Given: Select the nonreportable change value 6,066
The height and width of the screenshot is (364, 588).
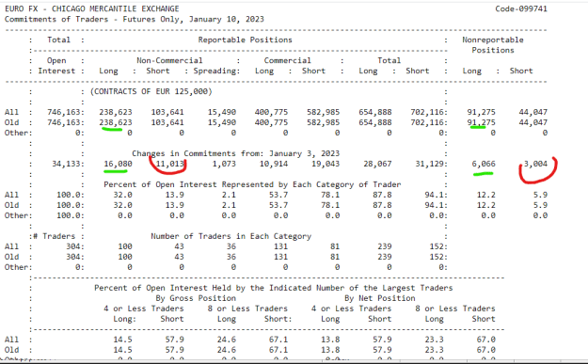Looking at the screenshot, I should 484,164.
